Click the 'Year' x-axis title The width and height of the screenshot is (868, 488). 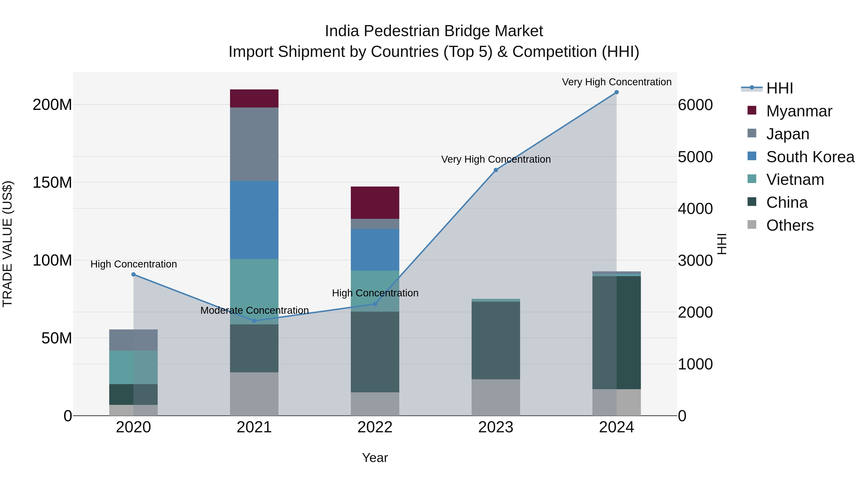coord(375,458)
